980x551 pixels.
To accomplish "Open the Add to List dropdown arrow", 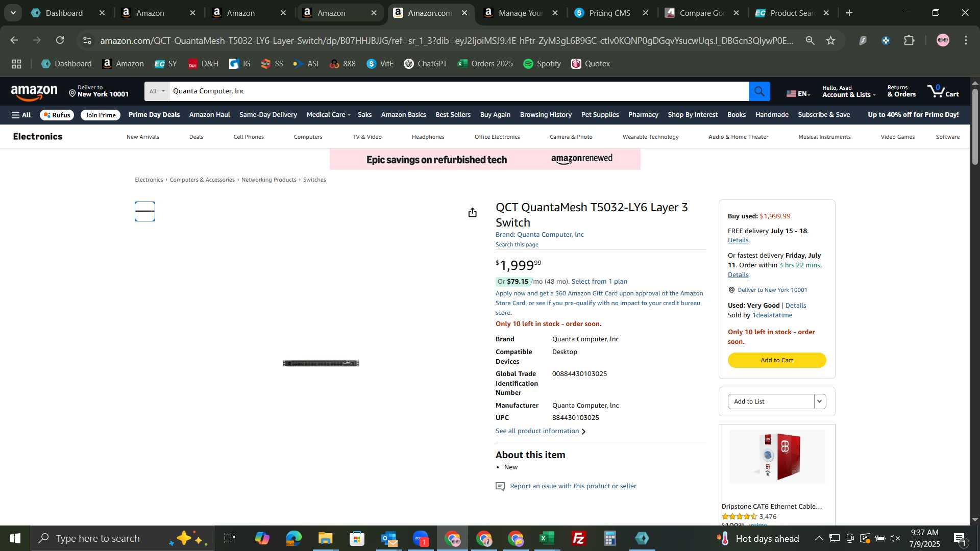I will click(820, 402).
